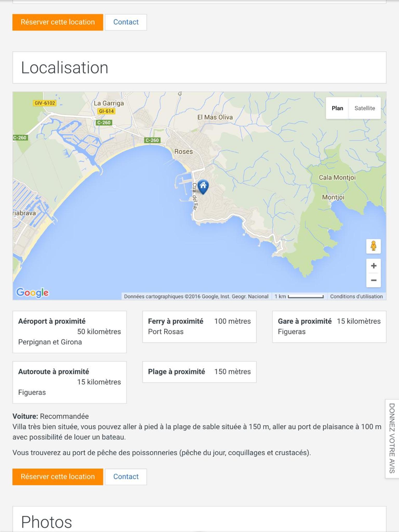The image size is (399, 532).
Task: Click the top Contact button
Action: coord(126,22)
